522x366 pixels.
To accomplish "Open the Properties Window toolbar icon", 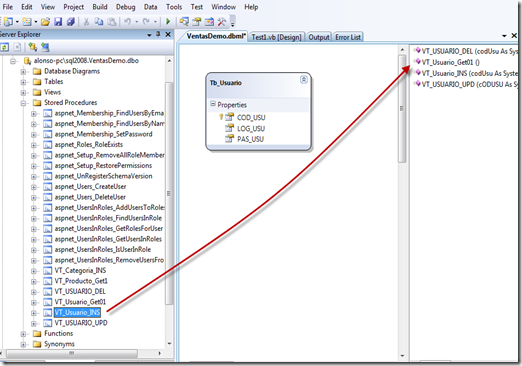I will 197,22.
